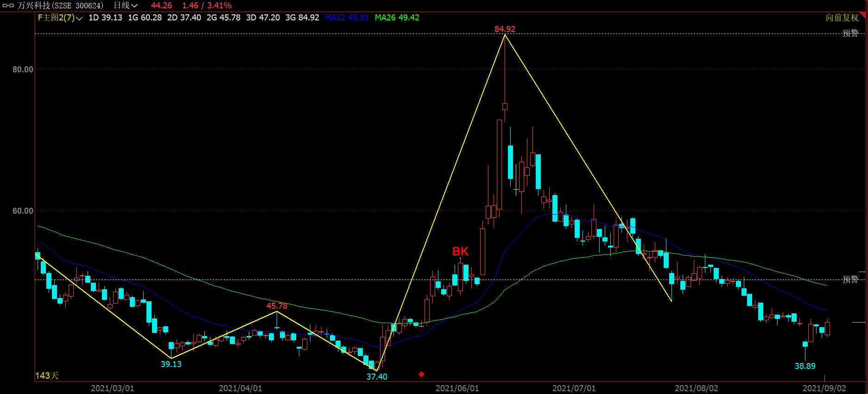Click the stock name 万兴科技(SZSE 300624)
Viewport: 868px width, 394px height.
[60, 6]
